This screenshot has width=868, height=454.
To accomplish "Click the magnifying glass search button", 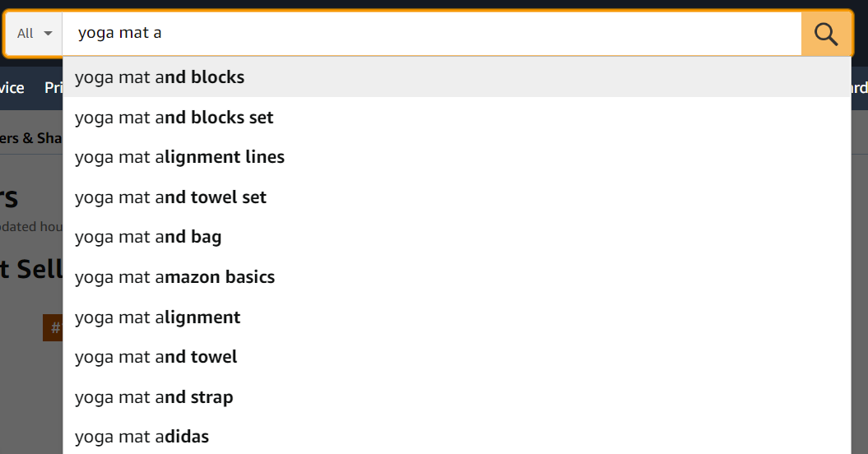I will (826, 34).
